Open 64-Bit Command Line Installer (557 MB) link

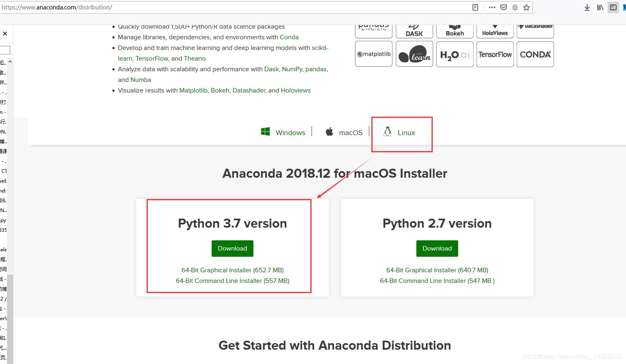[233, 281]
